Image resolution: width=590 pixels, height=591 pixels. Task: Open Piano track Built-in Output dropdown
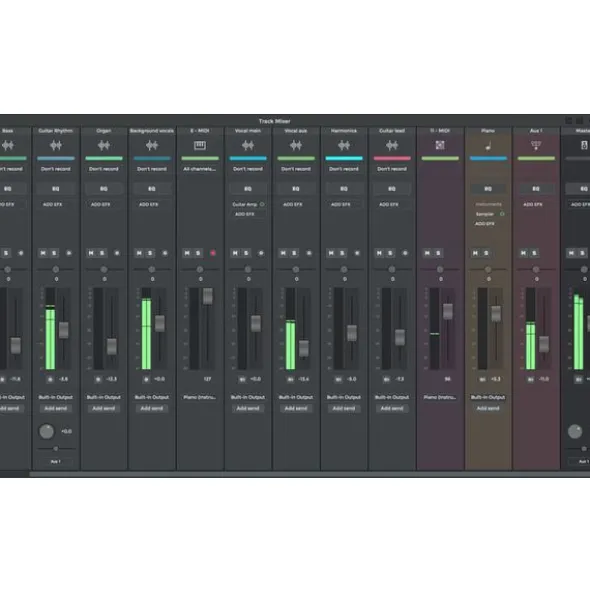coord(488,397)
